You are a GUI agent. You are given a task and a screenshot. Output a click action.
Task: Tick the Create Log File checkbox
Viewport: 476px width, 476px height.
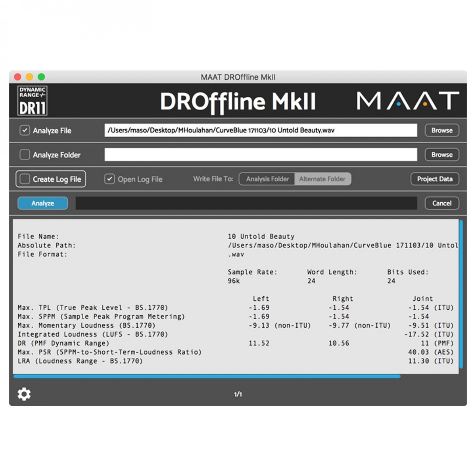[x=25, y=179]
